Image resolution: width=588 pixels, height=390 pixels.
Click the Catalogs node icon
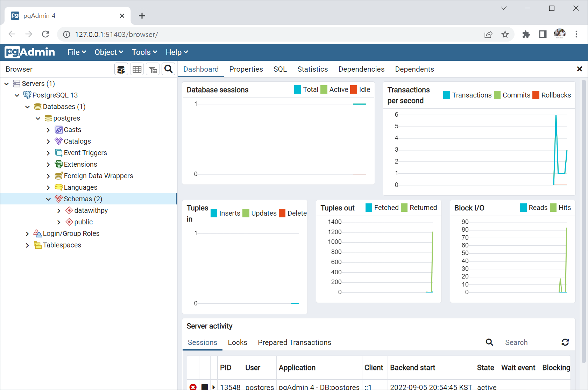[59, 141]
